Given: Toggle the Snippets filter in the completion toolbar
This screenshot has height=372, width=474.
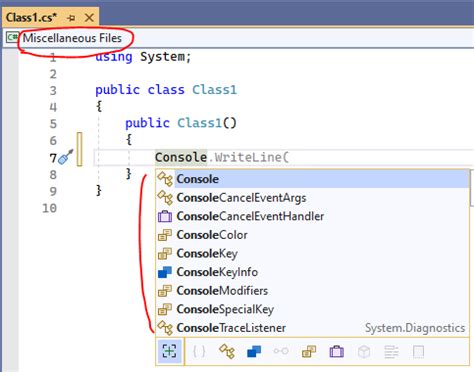Looking at the screenshot, I should tap(419, 352).
